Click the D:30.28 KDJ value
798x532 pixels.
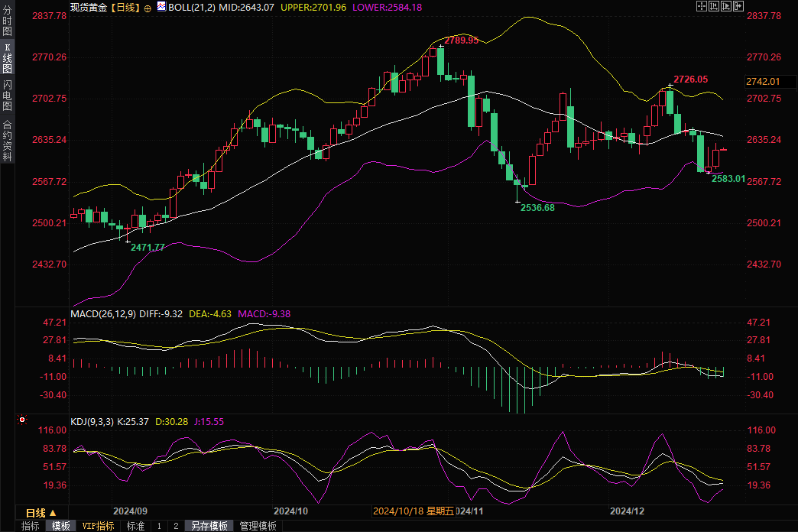(171, 421)
